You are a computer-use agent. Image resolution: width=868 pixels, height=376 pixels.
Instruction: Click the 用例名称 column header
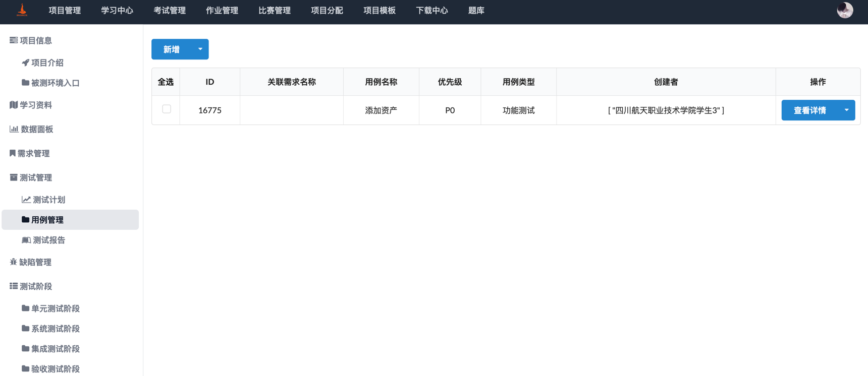381,82
